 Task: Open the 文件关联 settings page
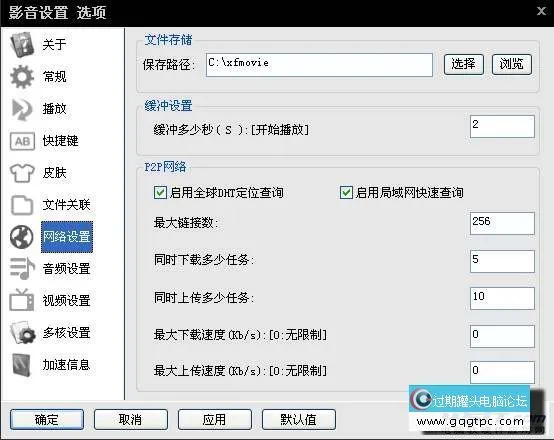coord(66,205)
